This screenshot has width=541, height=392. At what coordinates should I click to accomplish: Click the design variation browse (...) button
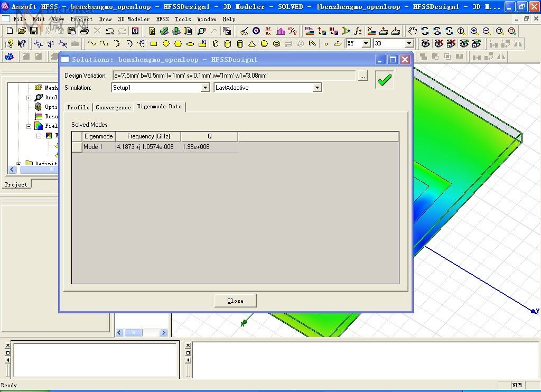pos(362,76)
